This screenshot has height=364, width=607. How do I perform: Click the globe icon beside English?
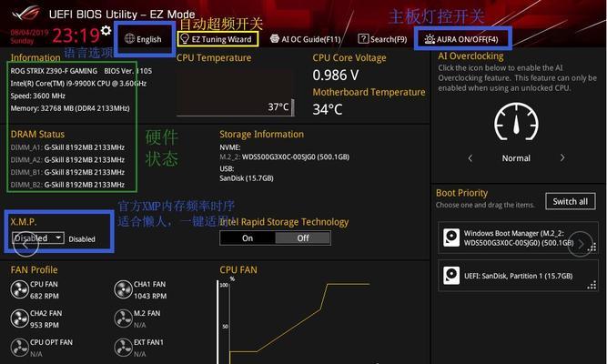(x=130, y=39)
